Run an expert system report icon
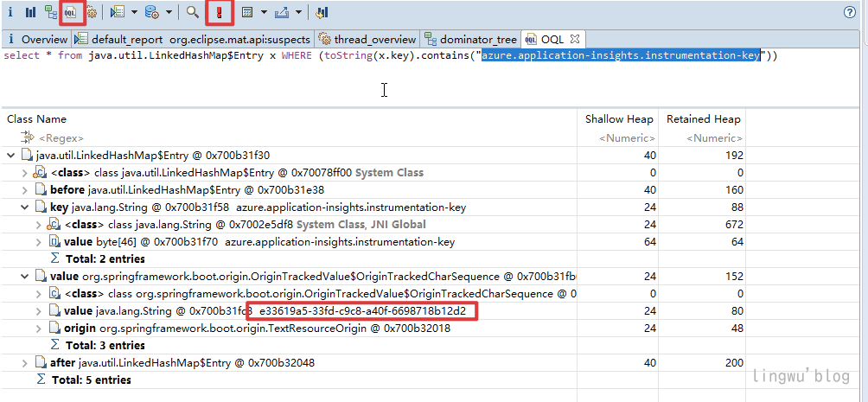This screenshot has height=402, width=868. 117,12
